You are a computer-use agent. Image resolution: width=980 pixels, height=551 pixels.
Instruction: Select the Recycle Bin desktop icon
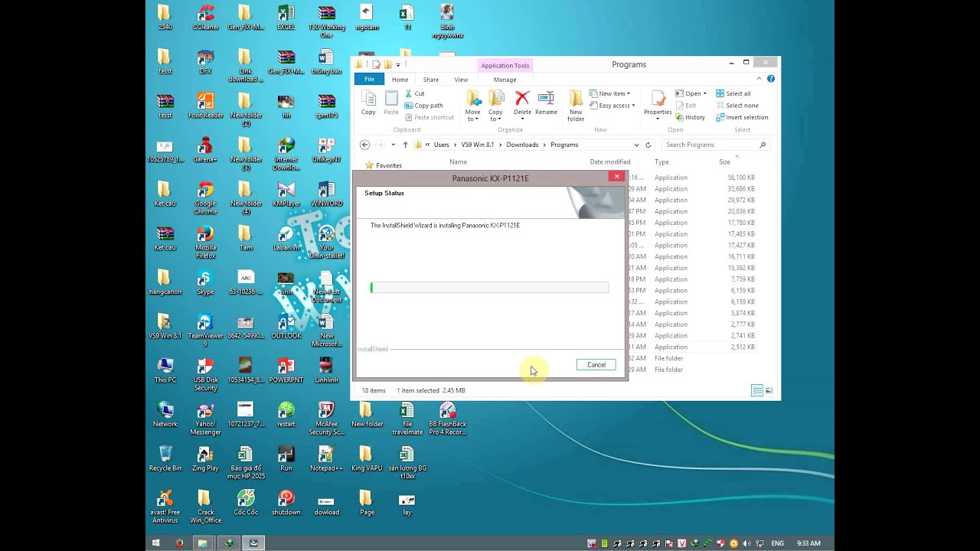[165, 458]
